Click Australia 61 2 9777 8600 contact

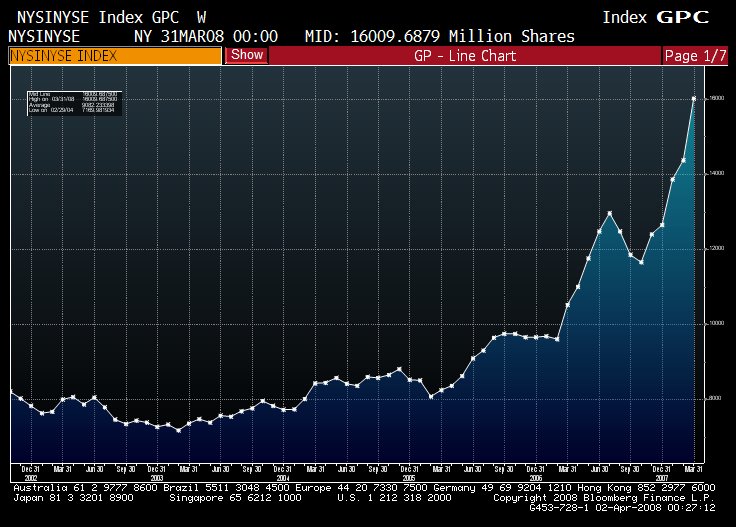point(85,488)
